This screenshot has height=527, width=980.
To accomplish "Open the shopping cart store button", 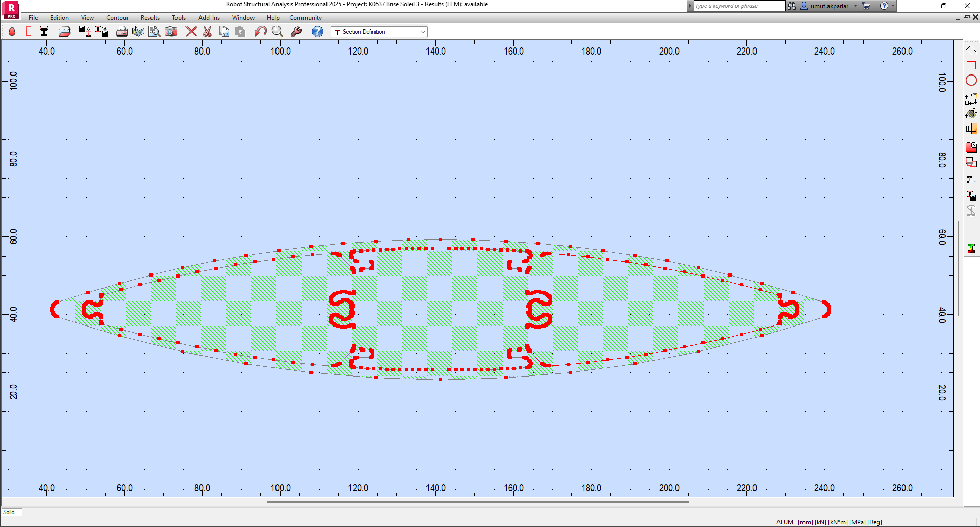I will pos(866,6).
